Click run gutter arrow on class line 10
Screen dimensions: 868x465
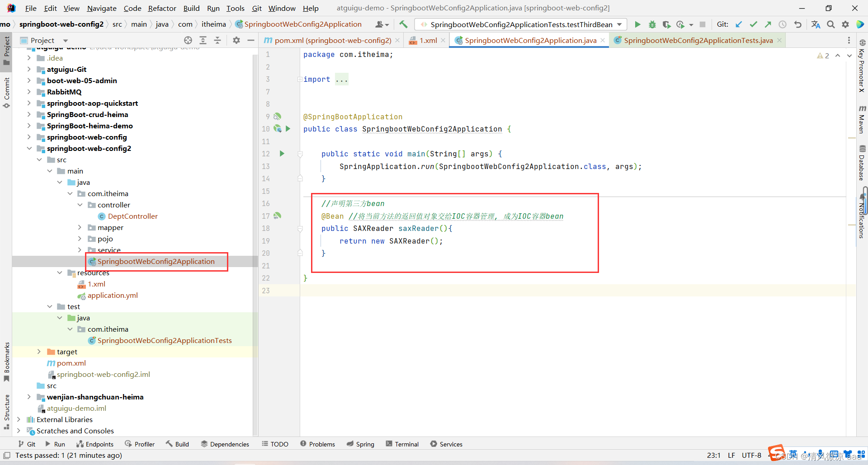pos(288,129)
